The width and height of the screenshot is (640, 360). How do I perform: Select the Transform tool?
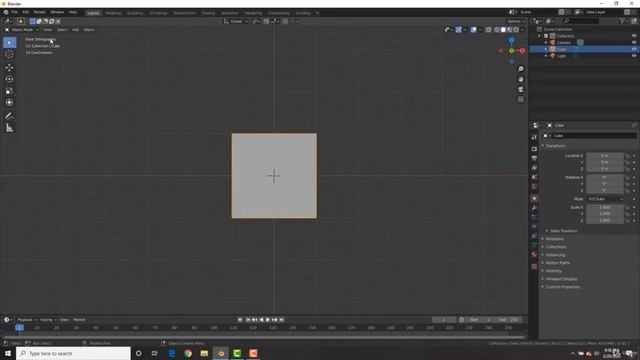coord(9,102)
